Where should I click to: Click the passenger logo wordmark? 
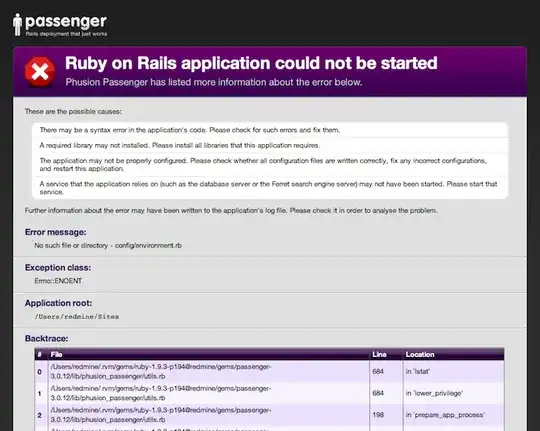pyautogui.click(x=66, y=22)
